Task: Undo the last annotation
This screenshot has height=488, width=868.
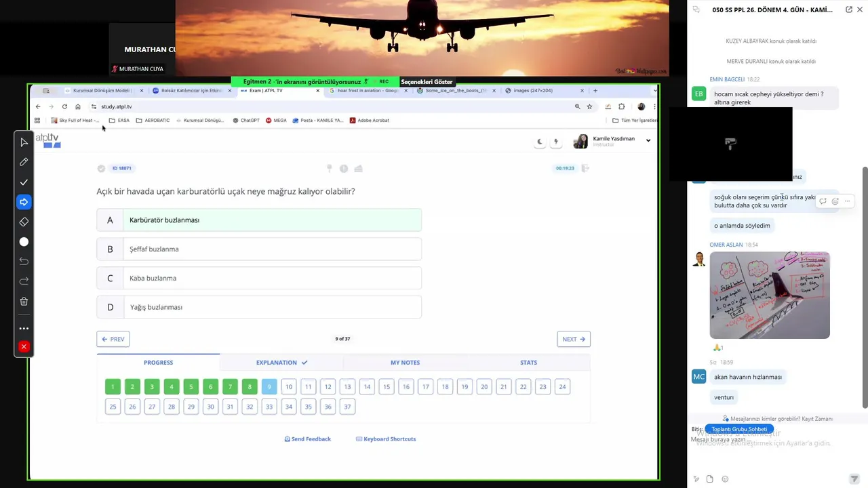Action: pyautogui.click(x=24, y=262)
